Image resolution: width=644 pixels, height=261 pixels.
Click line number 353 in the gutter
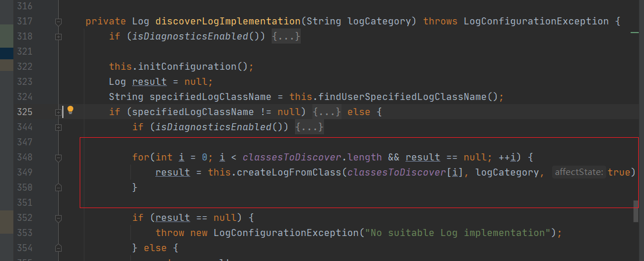coord(24,233)
